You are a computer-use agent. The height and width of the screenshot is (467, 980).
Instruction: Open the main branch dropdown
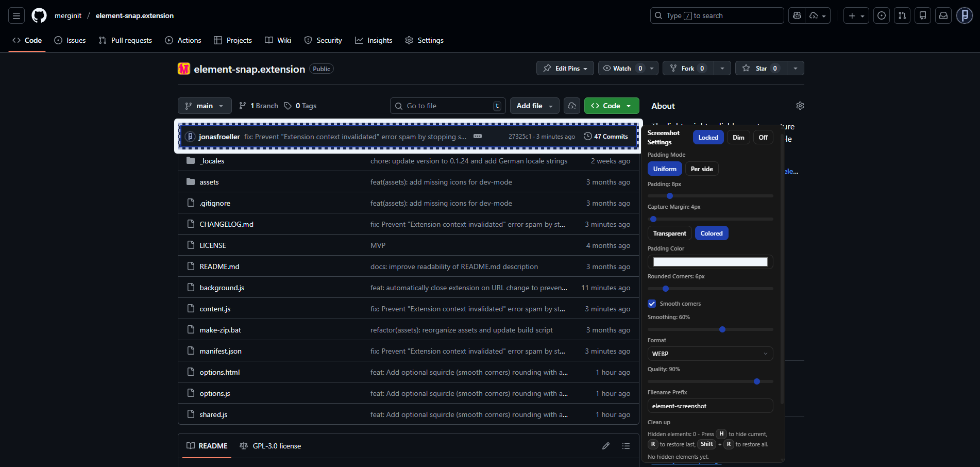click(x=204, y=105)
